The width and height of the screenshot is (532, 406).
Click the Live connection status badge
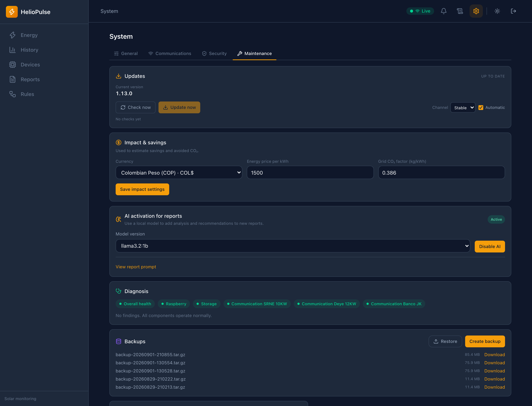pyautogui.click(x=420, y=11)
